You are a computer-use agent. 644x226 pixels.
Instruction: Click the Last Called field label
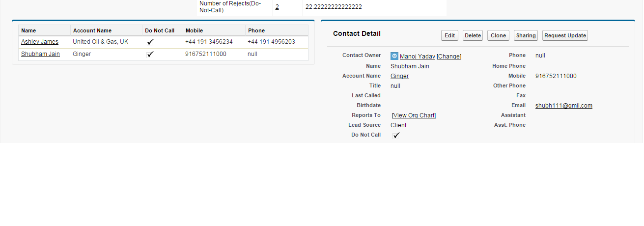pyautogui.click(x=366, y=95)
